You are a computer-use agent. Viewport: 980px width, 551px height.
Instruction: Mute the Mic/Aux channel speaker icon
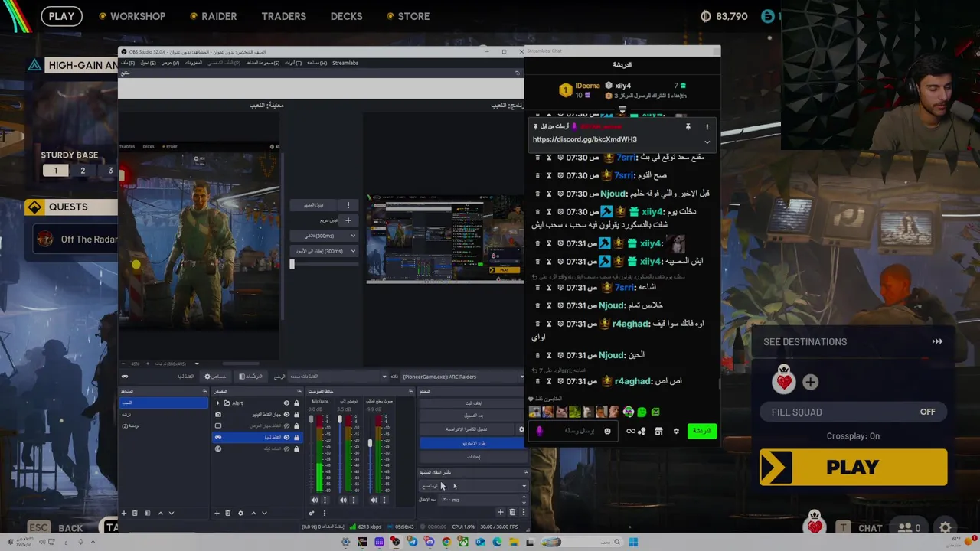tap(315, 500)
